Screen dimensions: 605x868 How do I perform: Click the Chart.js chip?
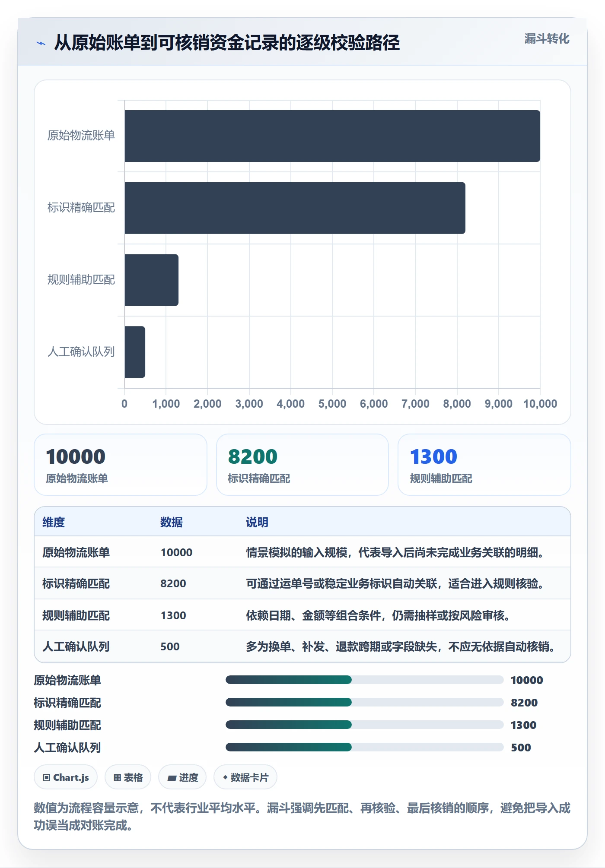coord(66,777)
